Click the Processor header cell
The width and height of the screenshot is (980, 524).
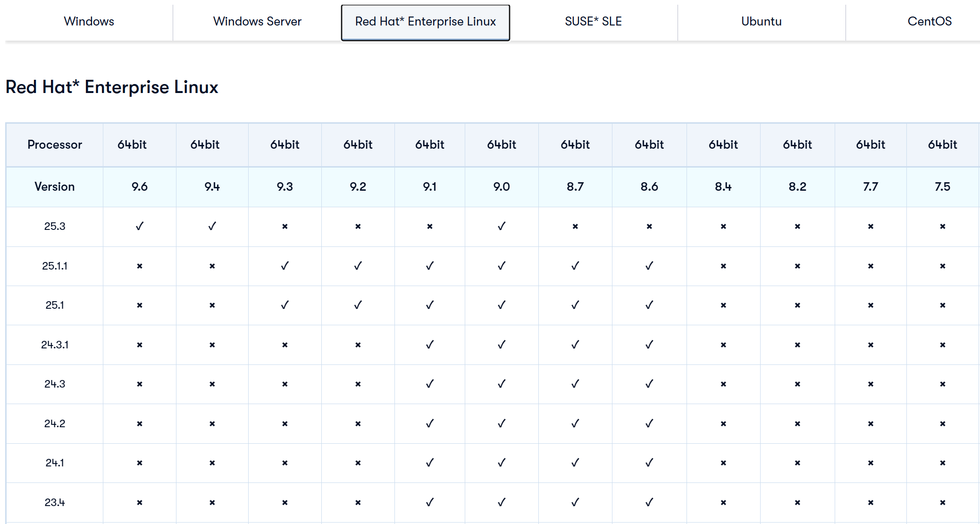tap(55, 144)
